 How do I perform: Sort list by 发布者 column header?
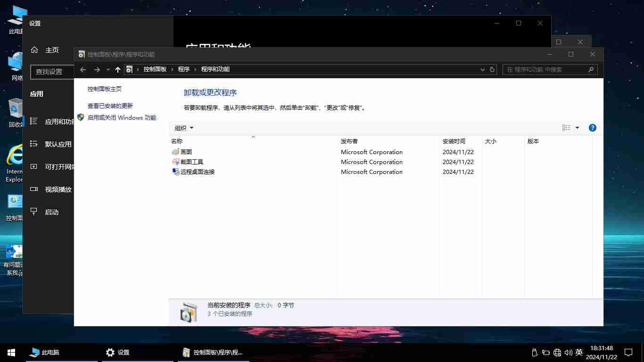[x=349, y=141]
